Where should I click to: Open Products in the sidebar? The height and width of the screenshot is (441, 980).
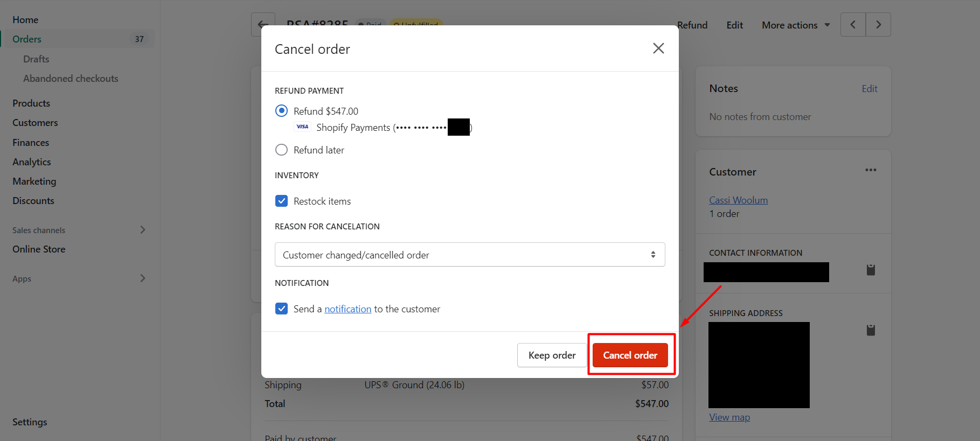point(31,103)
